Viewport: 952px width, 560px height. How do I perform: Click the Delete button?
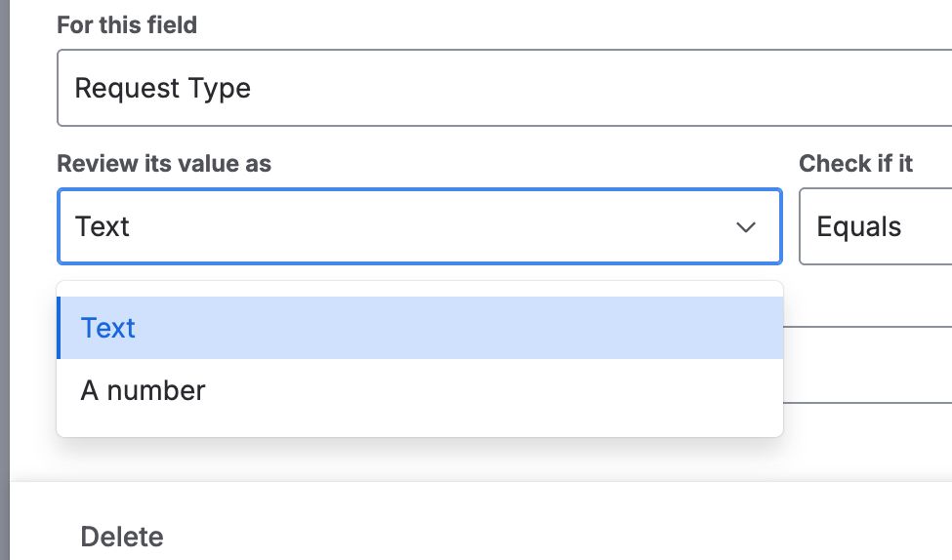[122, 537]
